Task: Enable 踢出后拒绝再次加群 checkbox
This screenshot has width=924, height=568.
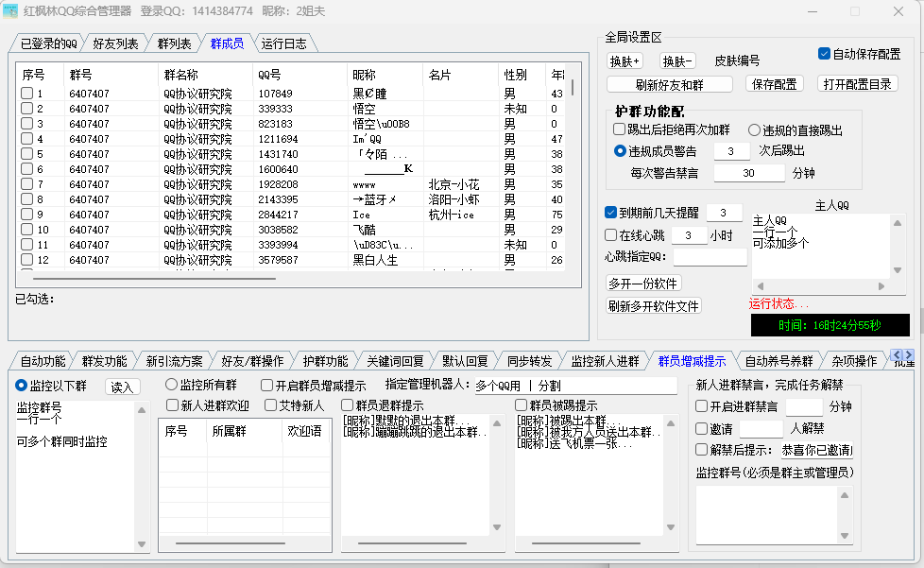Action: [x=620, y=129]
